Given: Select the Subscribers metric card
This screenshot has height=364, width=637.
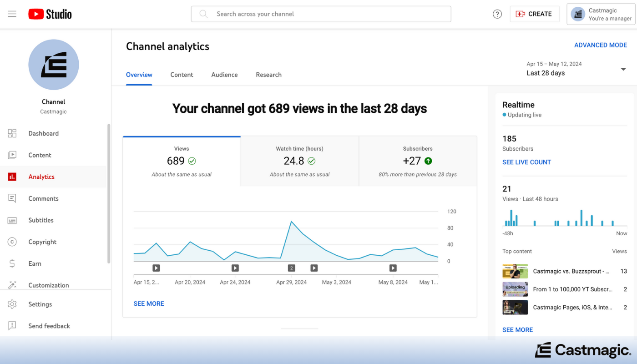Looking at the screenshot, I should 418,161.
